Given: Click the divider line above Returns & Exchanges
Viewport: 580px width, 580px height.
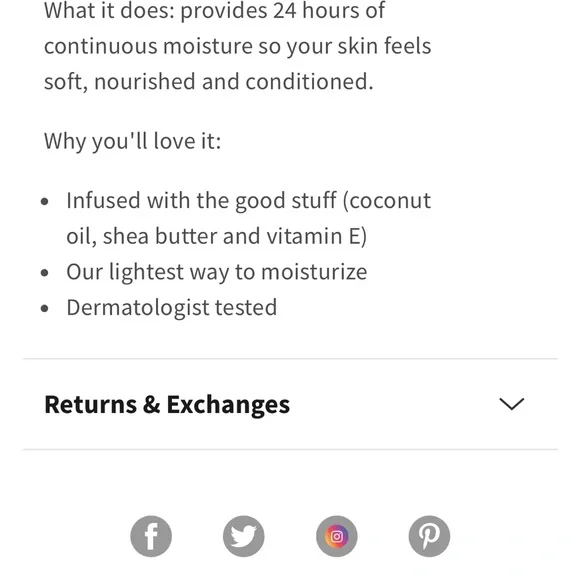Looking at the screenshot, I should 290,358.
